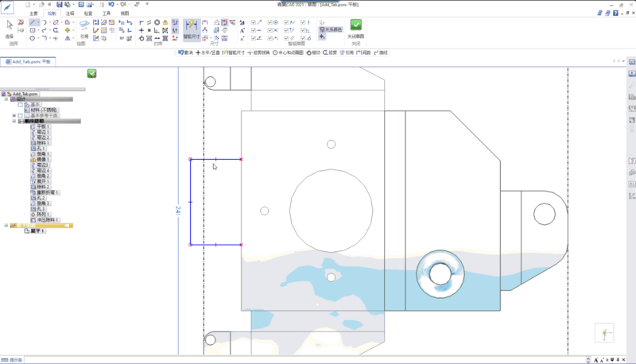636x364 pixels.
Task: Click the Cancel (取消) button in command bar
Action: pos(187,52)
